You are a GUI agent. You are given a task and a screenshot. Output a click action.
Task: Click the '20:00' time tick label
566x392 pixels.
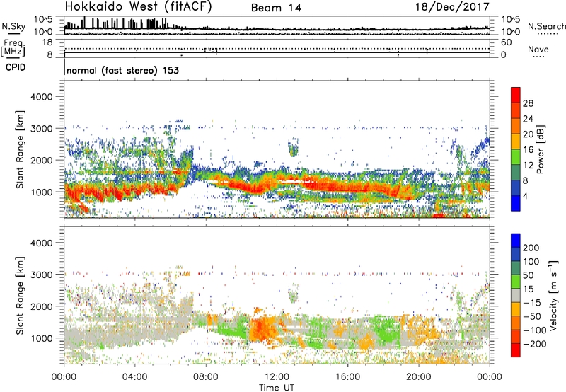418,377
